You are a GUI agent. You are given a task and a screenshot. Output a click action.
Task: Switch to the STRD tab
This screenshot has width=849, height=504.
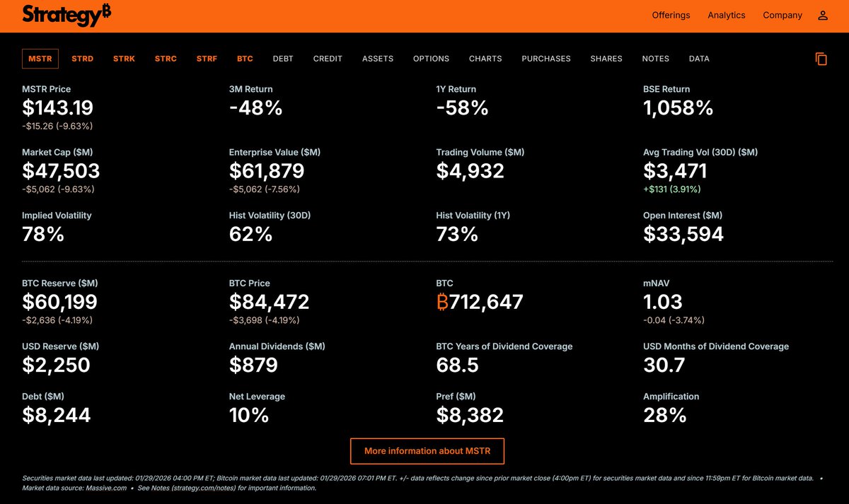tap(82, 59)
